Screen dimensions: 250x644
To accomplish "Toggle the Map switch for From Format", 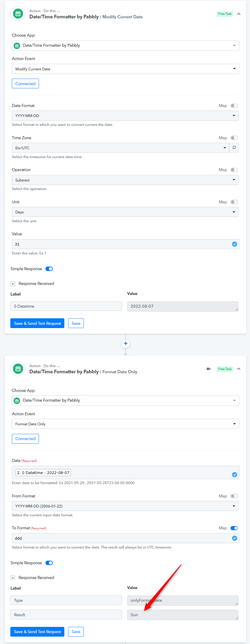I will 234,496.
